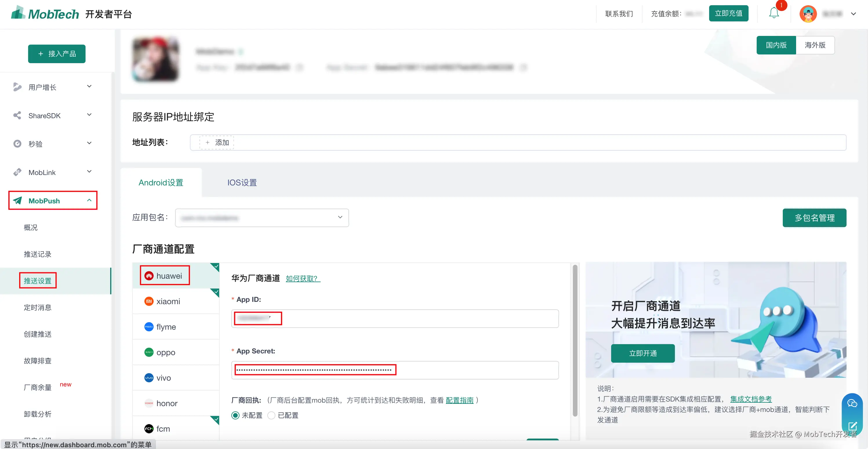The height and width of the screenshot is (449, 868).
Task: Open 厂商余量 in the sidebar
Action: point(38,387)
